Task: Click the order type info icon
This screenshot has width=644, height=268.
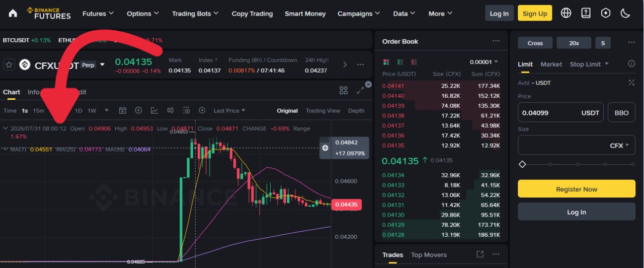Action: tap(631, 64)
